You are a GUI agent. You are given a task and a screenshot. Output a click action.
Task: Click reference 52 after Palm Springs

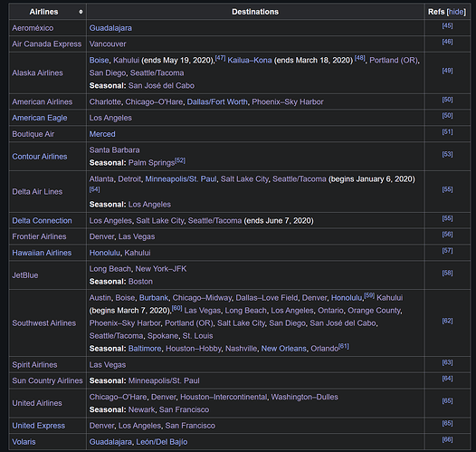click(x=180, y=160)
